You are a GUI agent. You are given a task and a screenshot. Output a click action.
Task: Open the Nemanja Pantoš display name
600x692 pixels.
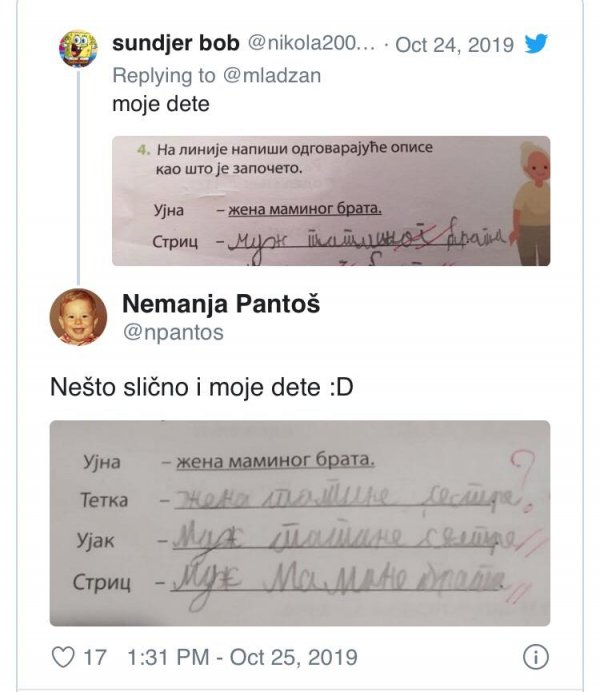[x=223, y=304]
